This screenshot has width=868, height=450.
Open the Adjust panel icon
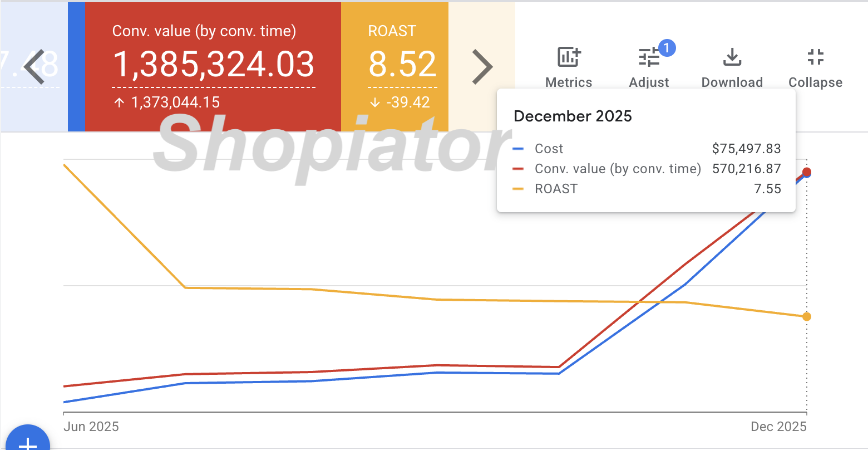coord(649,56)
